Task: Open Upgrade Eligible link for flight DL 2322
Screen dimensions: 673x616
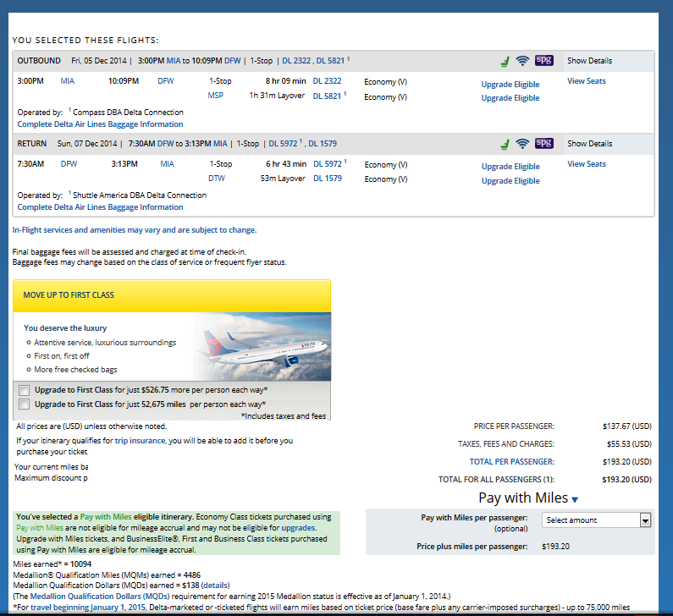Action: [510, 85]
